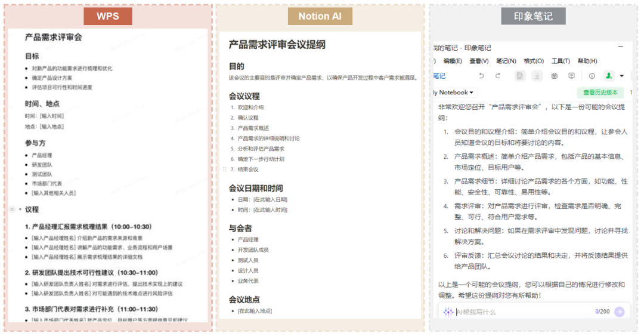Click 设计人员 in Notion 与会者 list
The image size is (644, 336).
tap(248, 270)
